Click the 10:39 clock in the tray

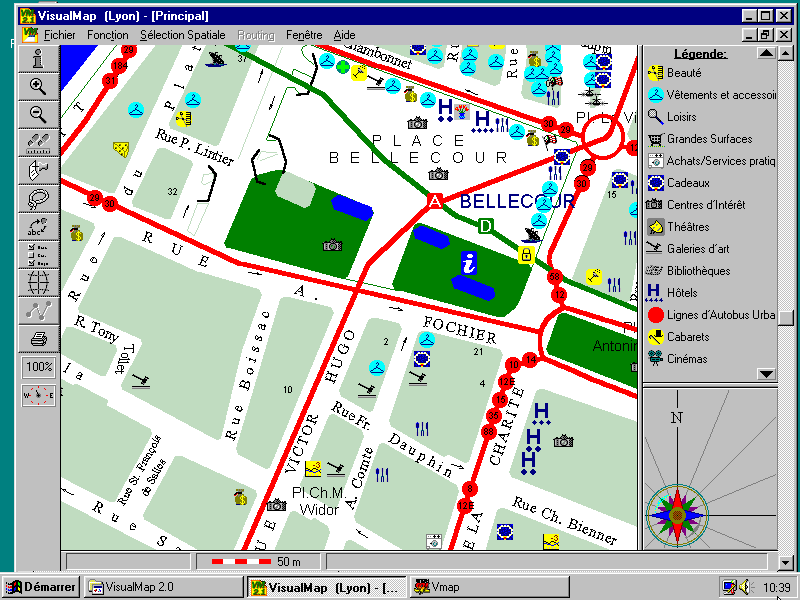coord(776,588)
